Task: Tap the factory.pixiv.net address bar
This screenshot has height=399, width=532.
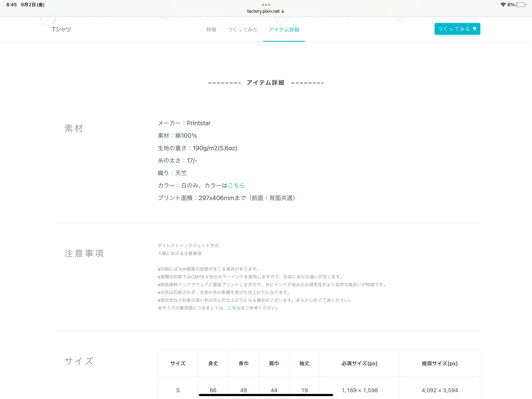Action: [x=263, y=11]
